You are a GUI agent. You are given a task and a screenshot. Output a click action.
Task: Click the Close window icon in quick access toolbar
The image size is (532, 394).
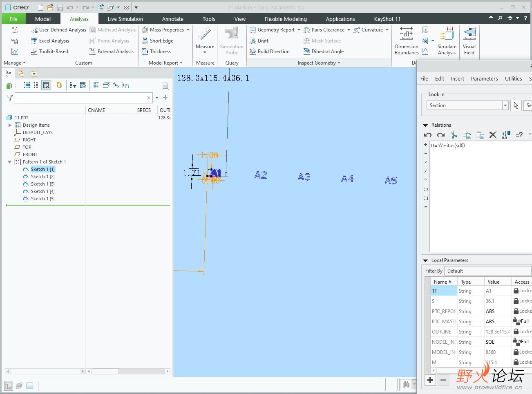126,7
